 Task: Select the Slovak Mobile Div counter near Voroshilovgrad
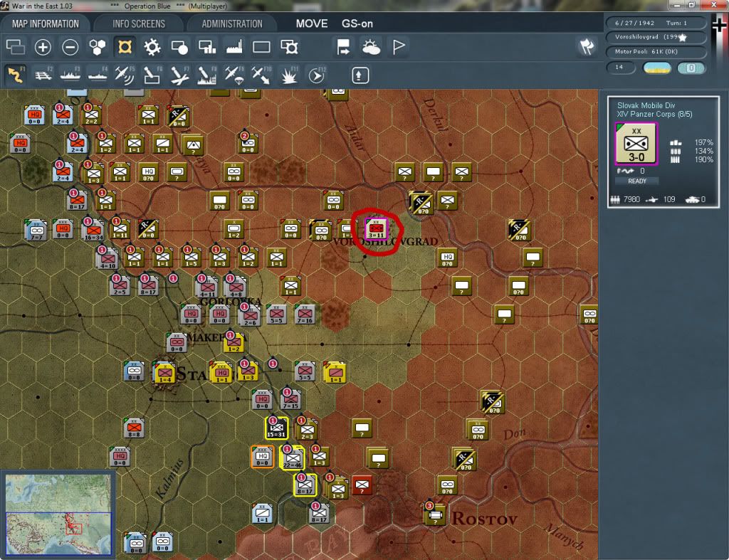click(376, 228)
